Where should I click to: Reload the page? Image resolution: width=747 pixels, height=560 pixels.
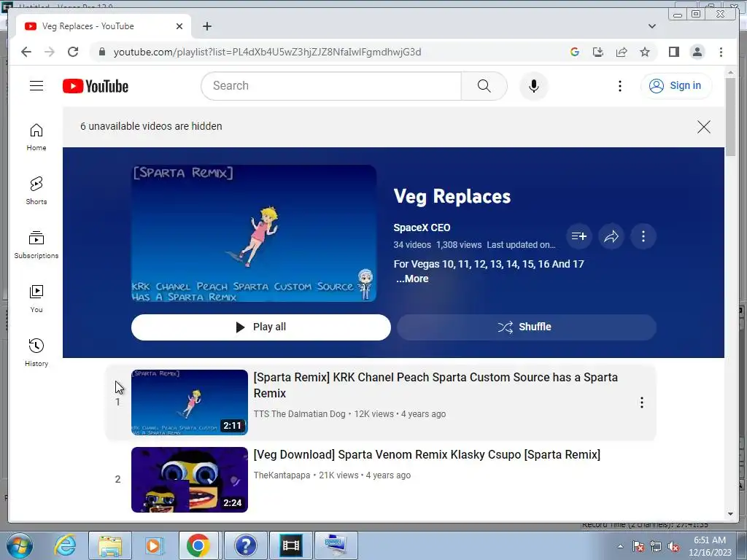pos(73,52)
